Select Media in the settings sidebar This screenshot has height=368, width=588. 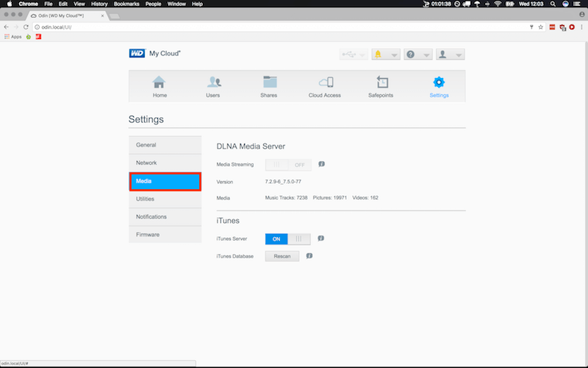pyautogui.click(x=165, y=181)
